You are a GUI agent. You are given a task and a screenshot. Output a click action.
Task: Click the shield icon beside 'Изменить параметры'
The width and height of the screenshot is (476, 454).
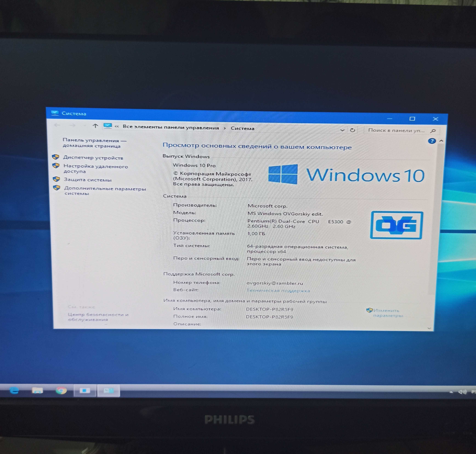[369, 310]
